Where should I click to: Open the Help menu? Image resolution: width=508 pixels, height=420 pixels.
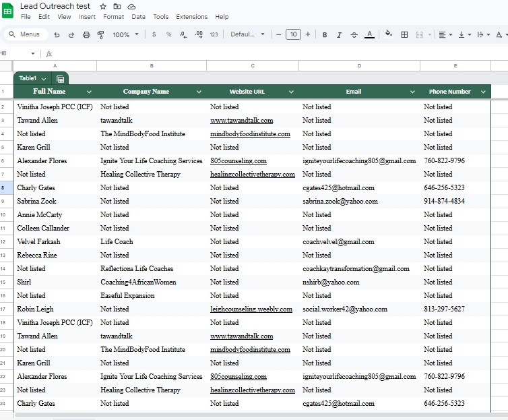click(222, 17)
